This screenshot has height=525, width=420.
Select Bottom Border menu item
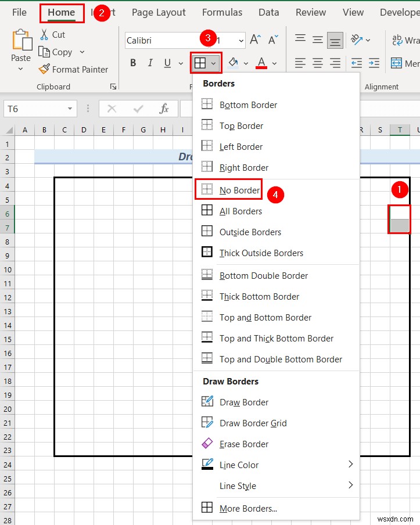click(x=276, y=105)
